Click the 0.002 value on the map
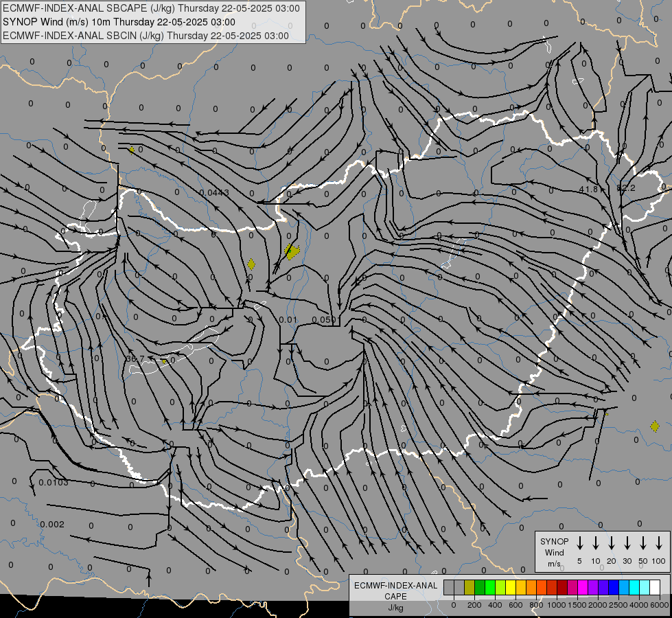 point(52,525)
